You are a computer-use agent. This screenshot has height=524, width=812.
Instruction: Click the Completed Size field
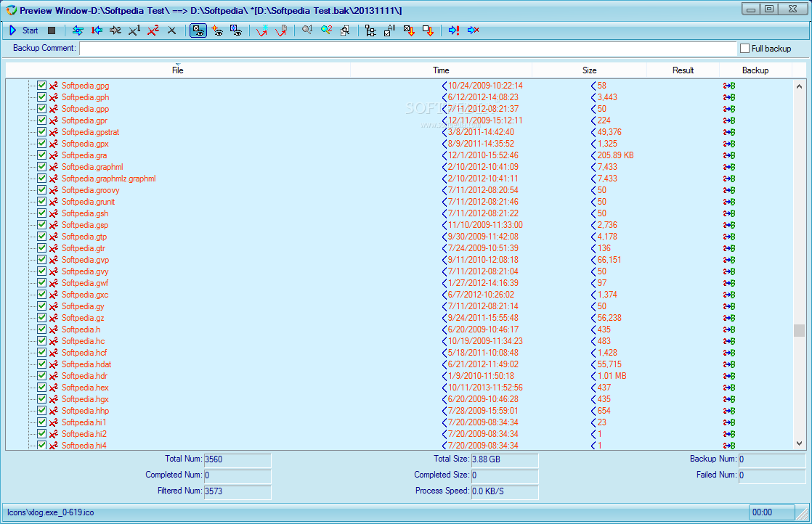pos(505,475)
